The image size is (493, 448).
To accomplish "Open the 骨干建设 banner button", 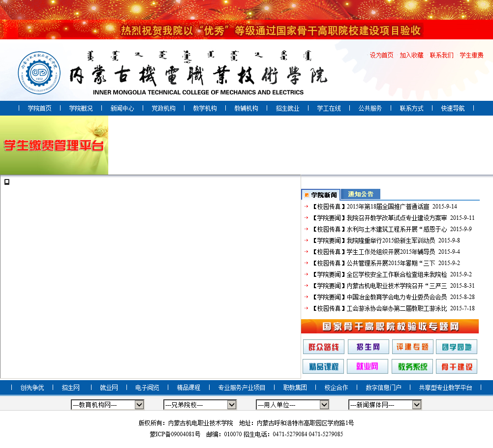I will tap(457, 366).
